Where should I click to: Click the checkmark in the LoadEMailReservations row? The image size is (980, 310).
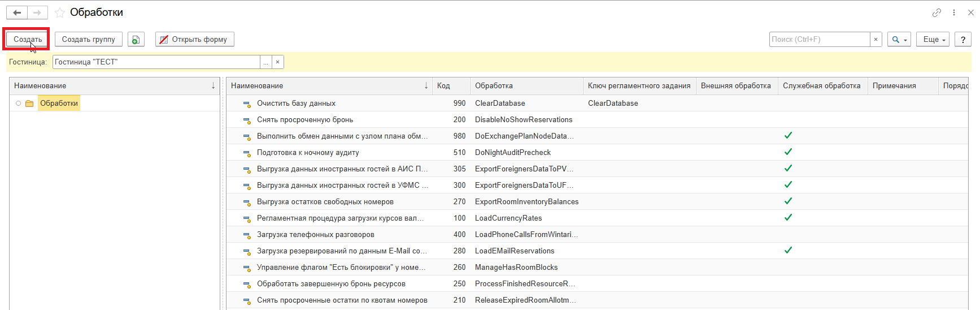(x=788, y=250)
